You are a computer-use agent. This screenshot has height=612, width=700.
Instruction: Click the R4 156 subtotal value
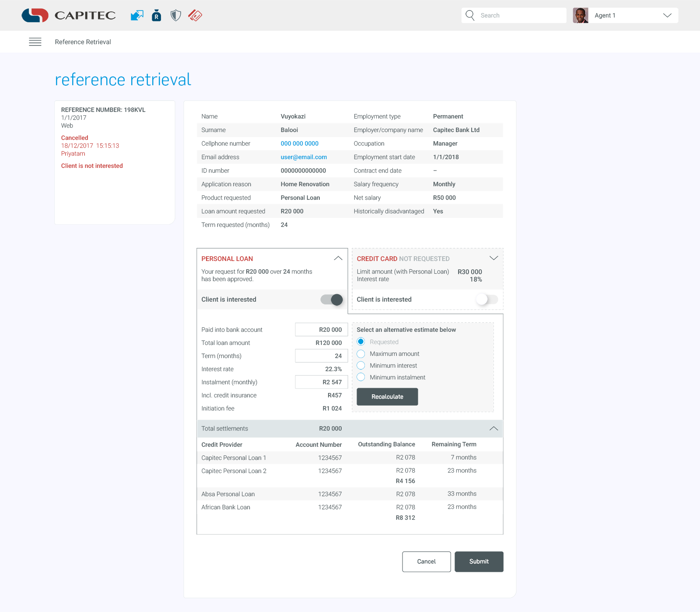coord(406,481)
